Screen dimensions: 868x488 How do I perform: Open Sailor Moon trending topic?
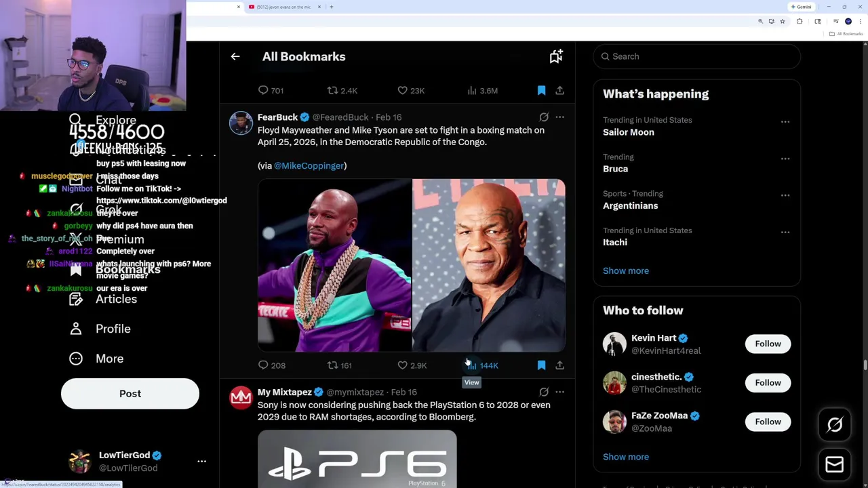point(629,132)
